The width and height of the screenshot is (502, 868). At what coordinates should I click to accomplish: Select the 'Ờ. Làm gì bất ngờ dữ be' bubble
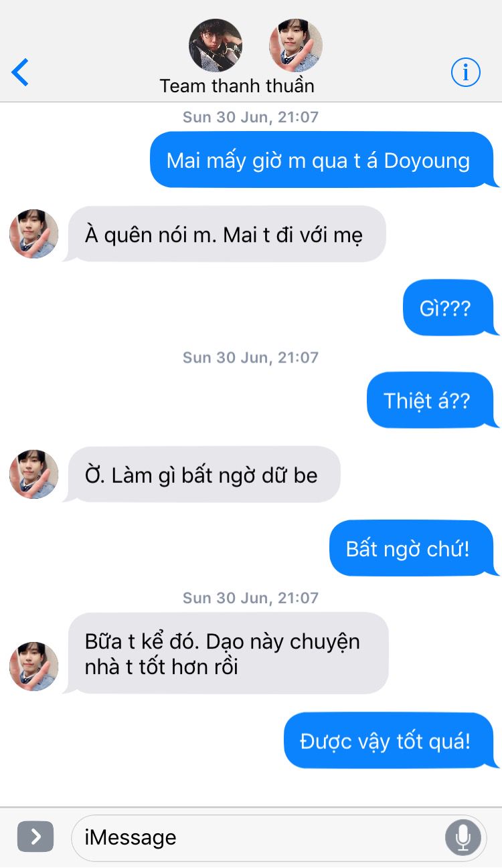coord(201,474)
